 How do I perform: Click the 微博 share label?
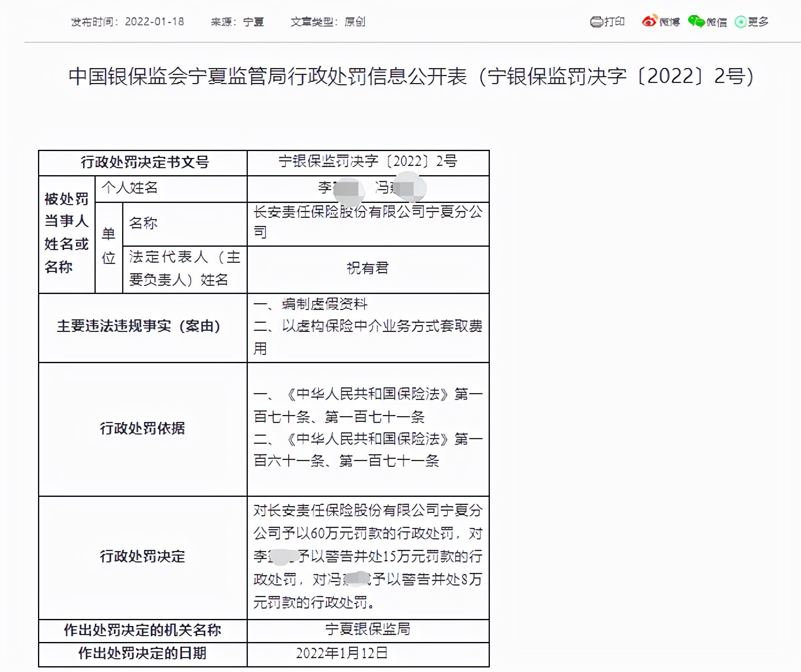click(x=670, y=22)
